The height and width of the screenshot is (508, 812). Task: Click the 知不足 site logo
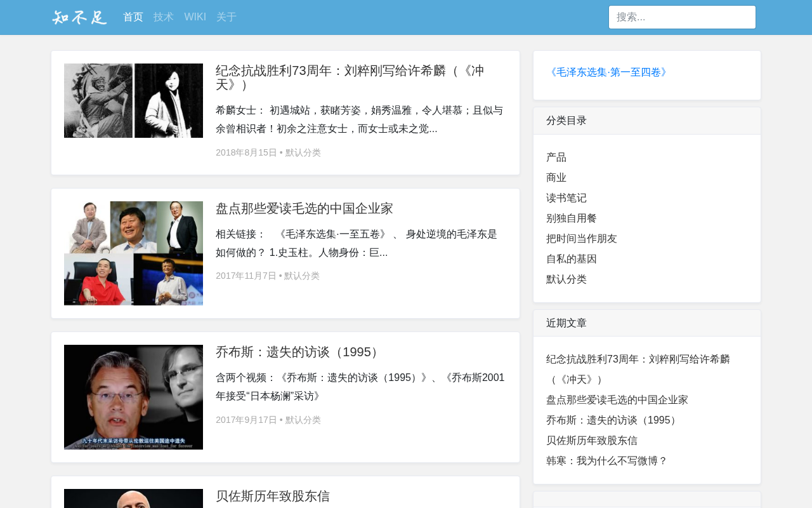coord(79,17)
